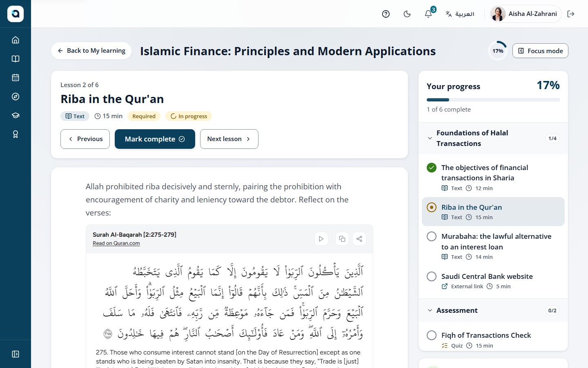Open Aisha Al-Zahrani profile menu

click(x=526, y=14)
